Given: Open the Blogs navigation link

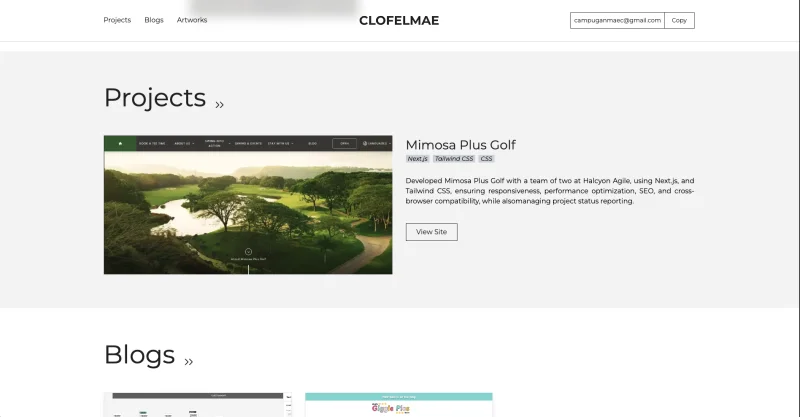Looking at the screenshot, I should point(154,20).
